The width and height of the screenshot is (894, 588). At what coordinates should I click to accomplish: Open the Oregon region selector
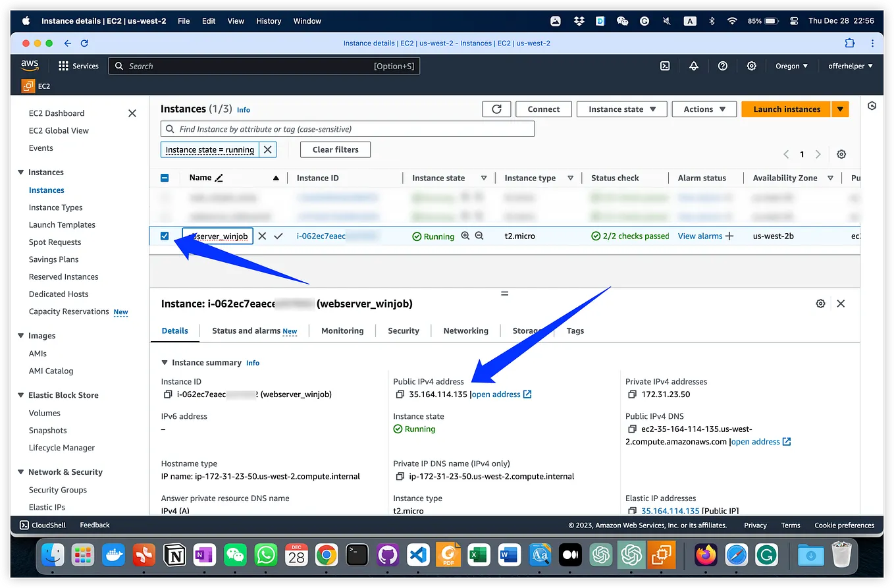pyautogui.click(x=791, y=66)
